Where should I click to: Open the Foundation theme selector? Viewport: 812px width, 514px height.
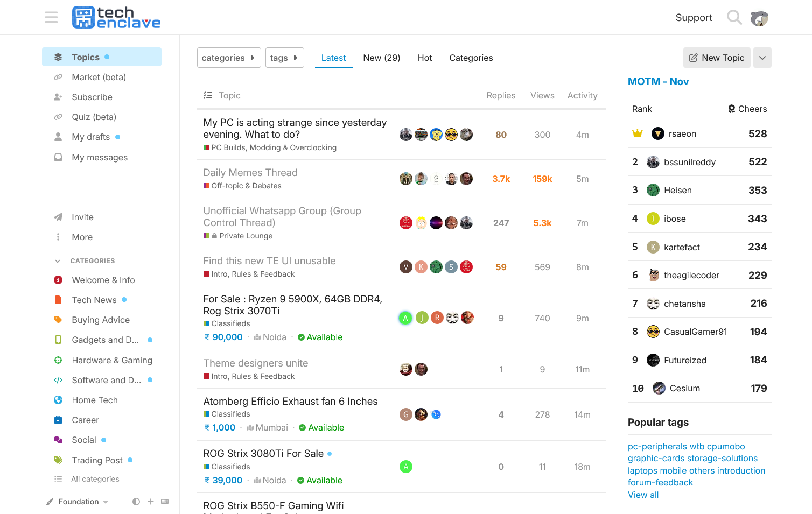pyautogui.click(x=79, y=502)
